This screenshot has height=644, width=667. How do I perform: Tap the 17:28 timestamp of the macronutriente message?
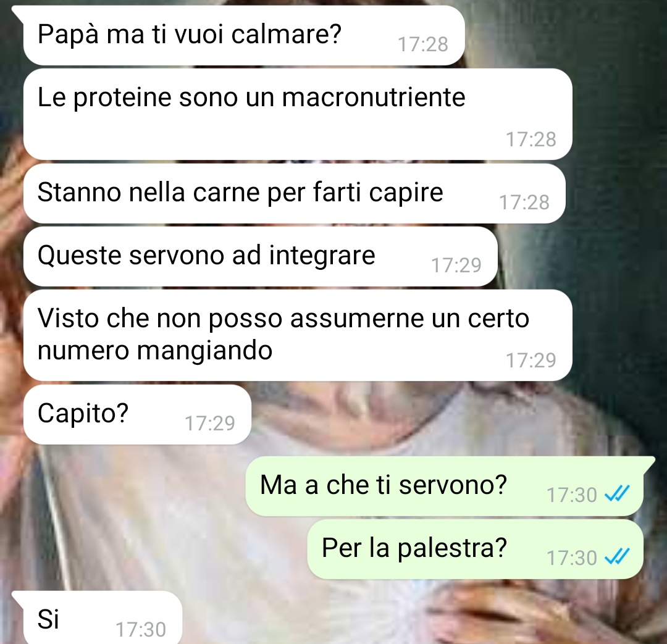(531, 140)
